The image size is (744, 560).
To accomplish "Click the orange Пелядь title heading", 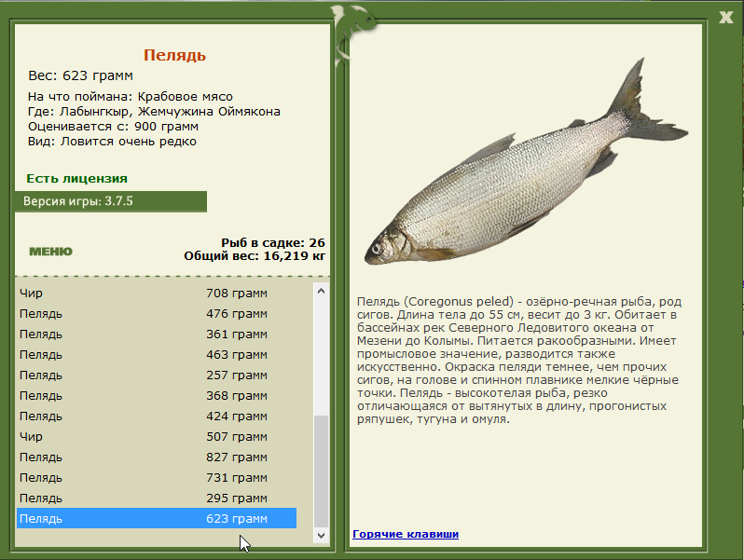I will pyautogui.click(x=174, y=55).
